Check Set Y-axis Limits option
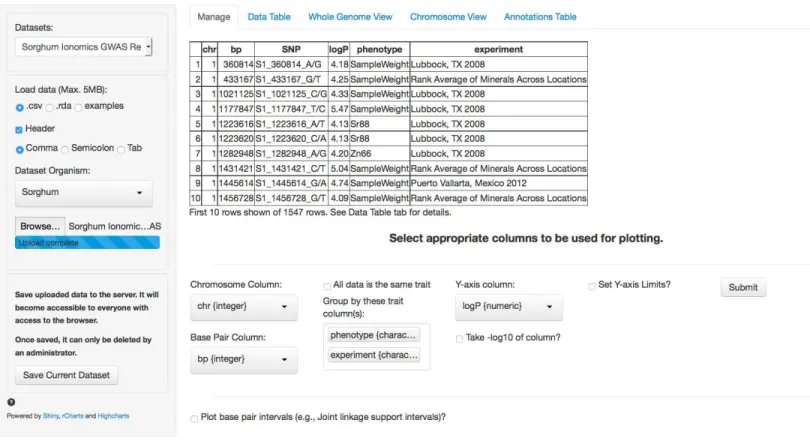The image size is (810, 441). click(592, 286)
